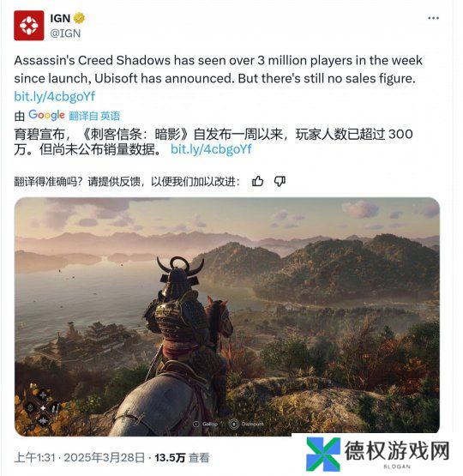Click the IGN display name

[x=60, y=18]
